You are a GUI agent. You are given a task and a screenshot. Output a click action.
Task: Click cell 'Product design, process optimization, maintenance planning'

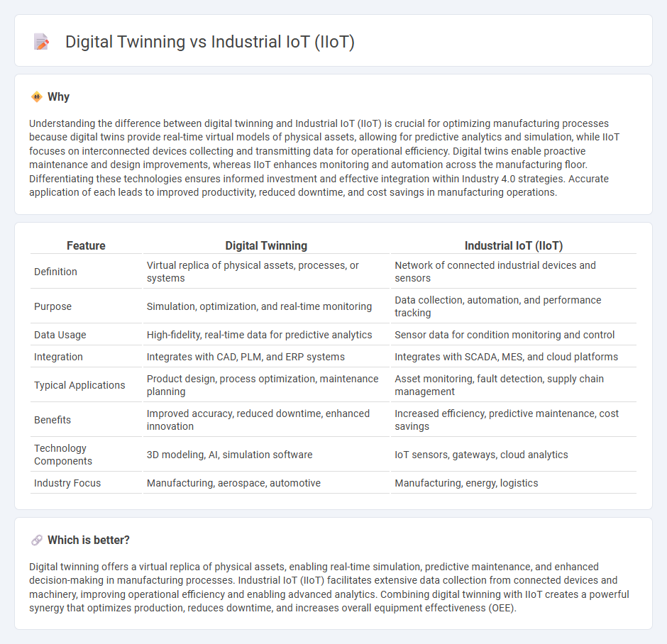point(266,385)
